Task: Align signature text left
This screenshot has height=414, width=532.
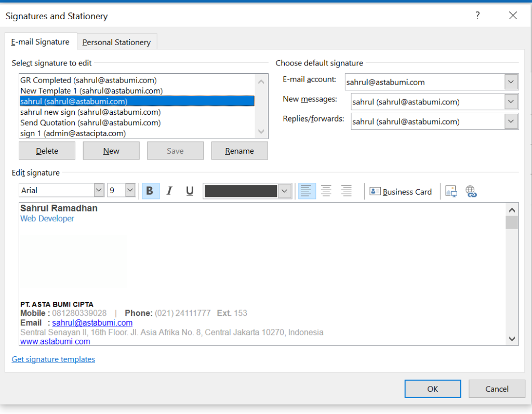Action: [307, 191]
